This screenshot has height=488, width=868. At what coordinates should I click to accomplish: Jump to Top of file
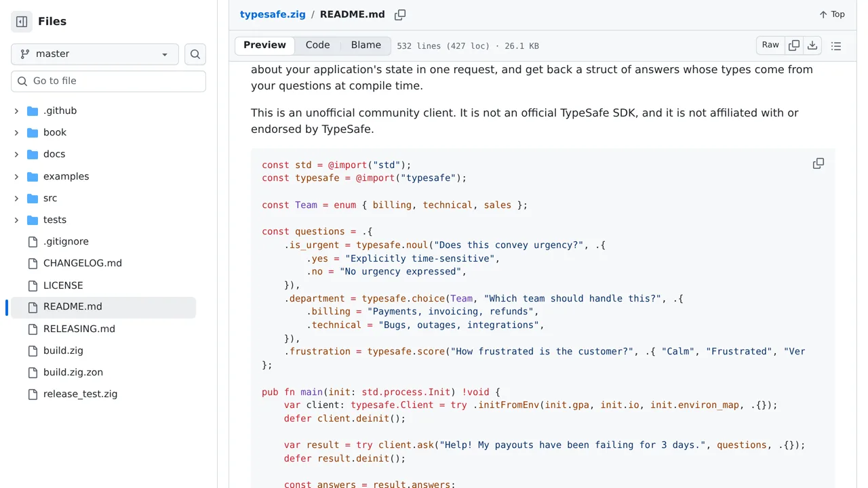(x=832, y=14)
